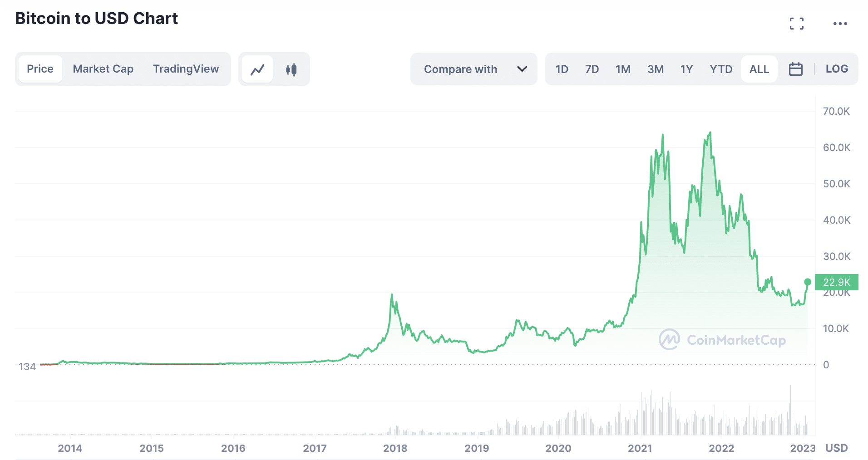Choose the 3M range button
The image size is (868, 460).
pyautogui.click(x=655, y=69)
